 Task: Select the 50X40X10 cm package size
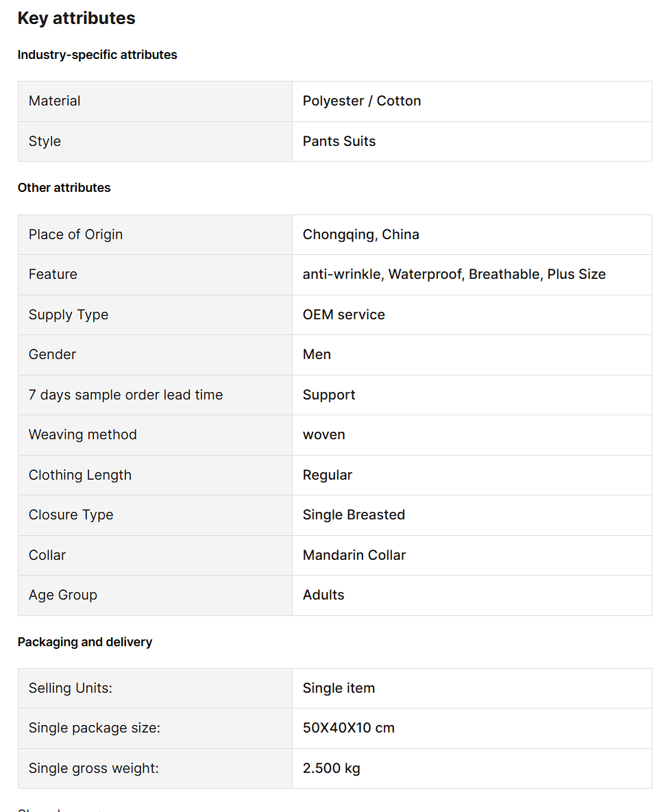click(x=349, y=728)
